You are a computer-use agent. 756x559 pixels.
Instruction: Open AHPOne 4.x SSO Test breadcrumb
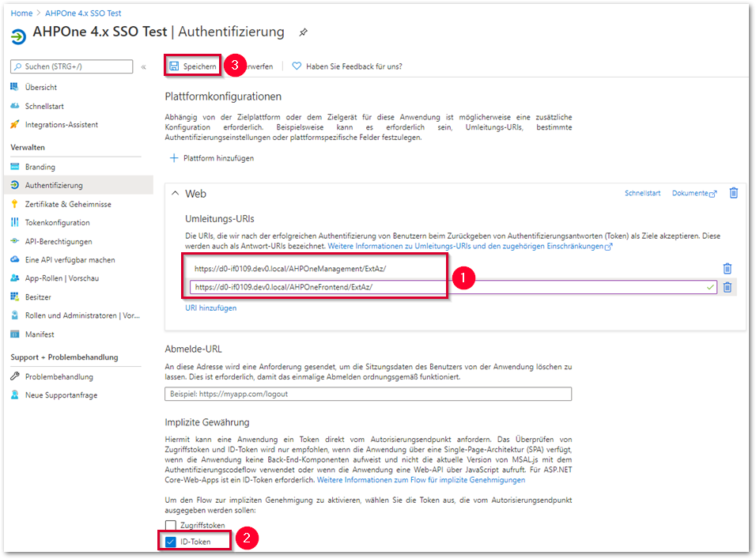coord(83,13)
